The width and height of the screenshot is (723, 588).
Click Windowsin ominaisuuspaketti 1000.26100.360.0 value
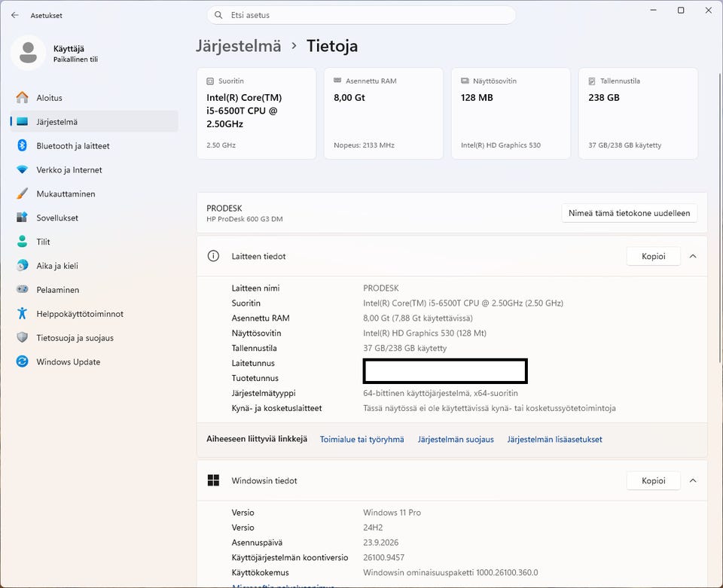click(x=450, y=572)
